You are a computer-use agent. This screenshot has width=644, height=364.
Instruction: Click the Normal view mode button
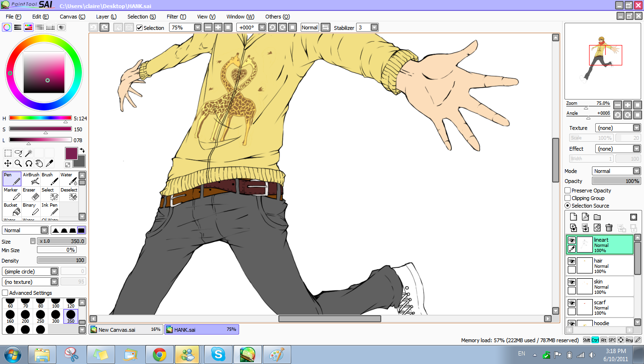coord(310,27)
